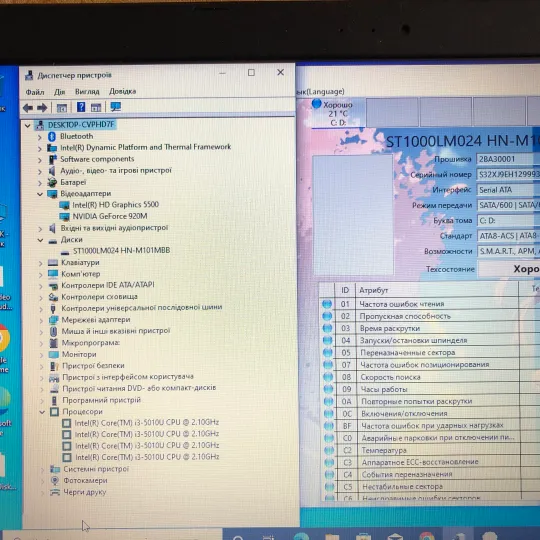Click the Bluetooth category icon
This screenshot has height=540, width=540.
point(52,136)
